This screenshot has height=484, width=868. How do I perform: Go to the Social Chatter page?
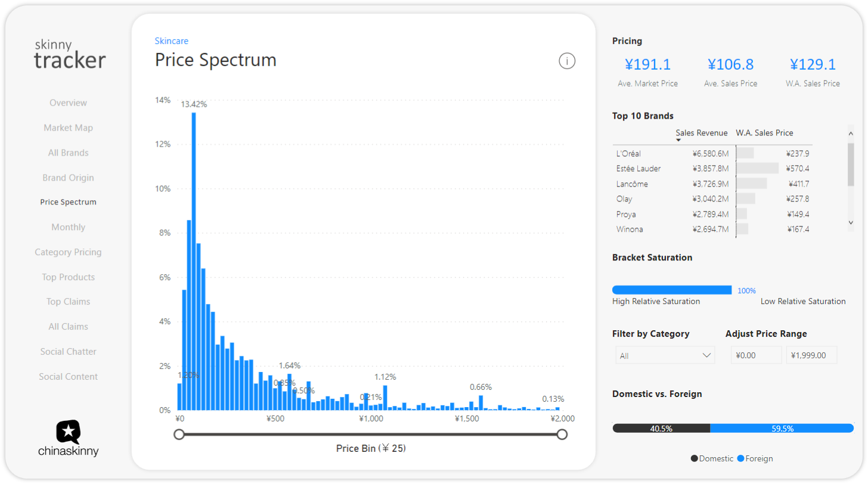pos(68,352)
